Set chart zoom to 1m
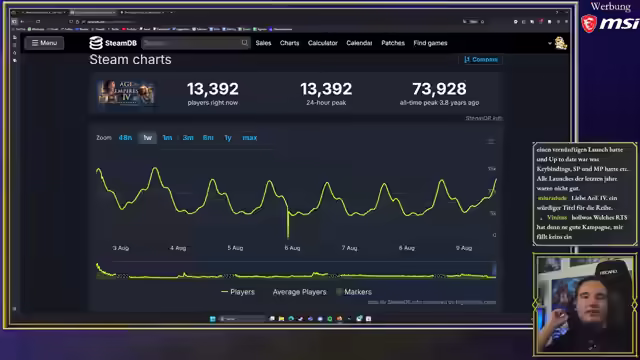The height and width of the screenshot is (360, 640). 167,138
